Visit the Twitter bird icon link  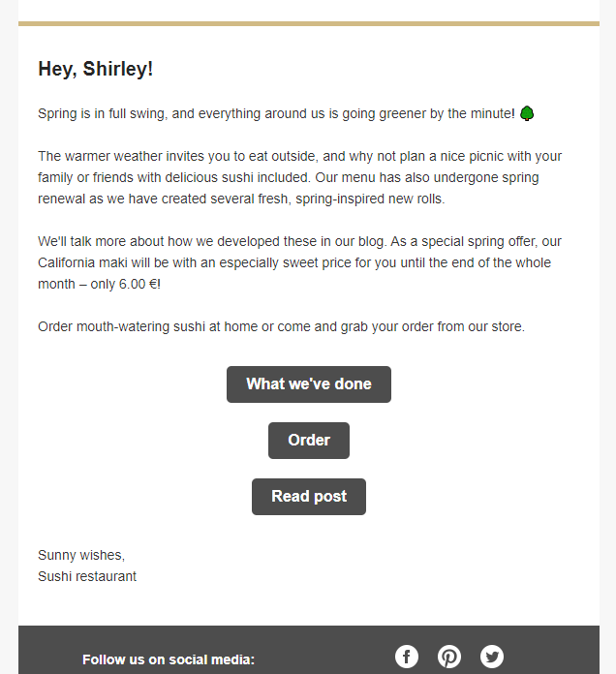[492, 657]
